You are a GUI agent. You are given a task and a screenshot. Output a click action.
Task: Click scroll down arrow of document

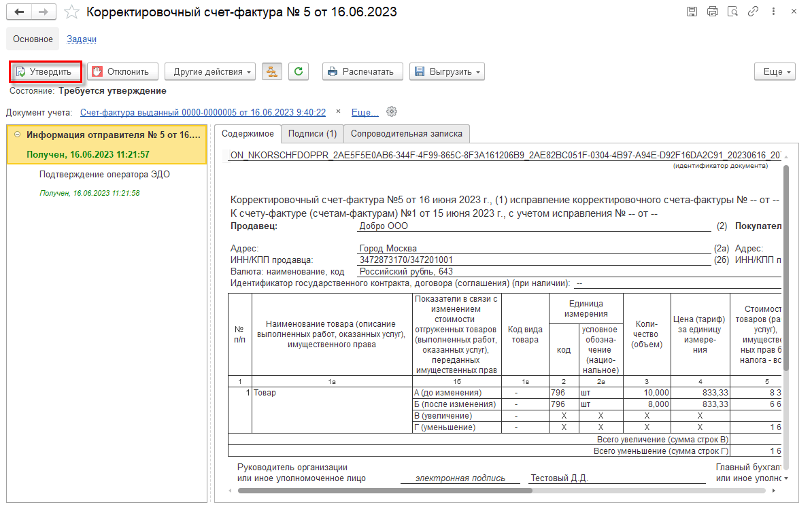[x=786, y=478]
